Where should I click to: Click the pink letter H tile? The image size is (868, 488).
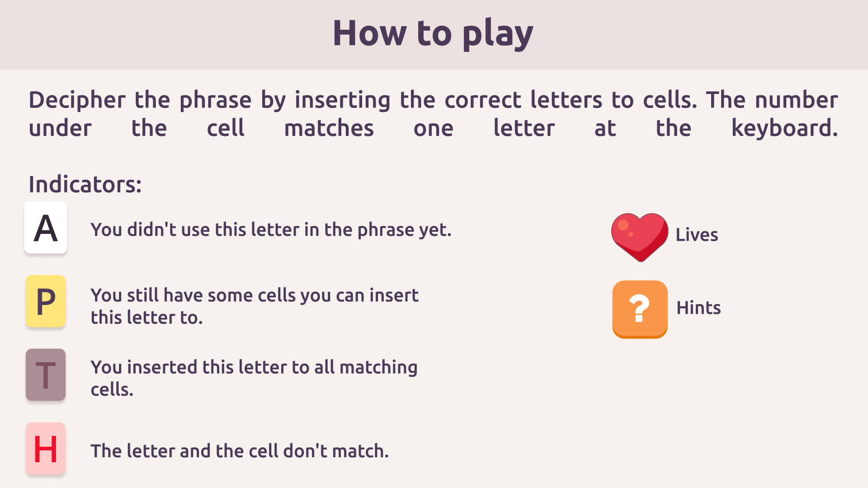[46, 448]
